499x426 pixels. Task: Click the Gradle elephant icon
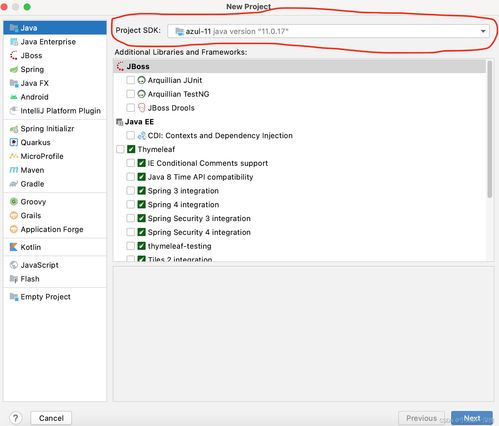(x=14, y=184)
